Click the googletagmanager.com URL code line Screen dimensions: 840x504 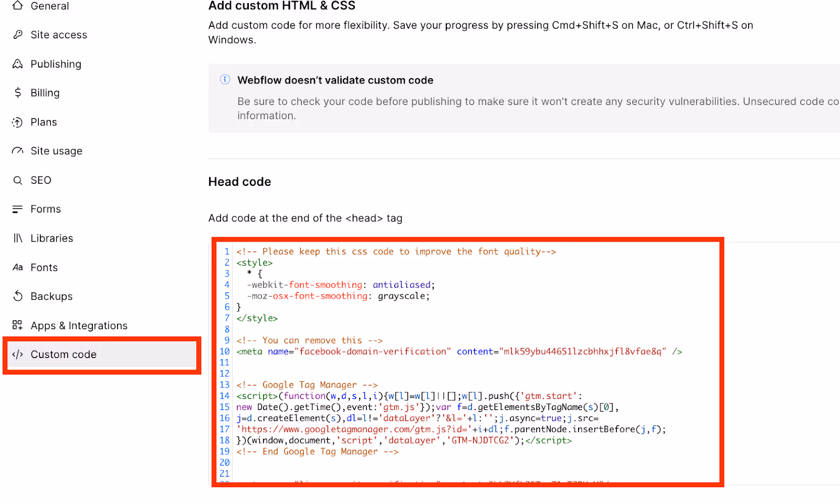pyautogui.click(x=451, y=429)
